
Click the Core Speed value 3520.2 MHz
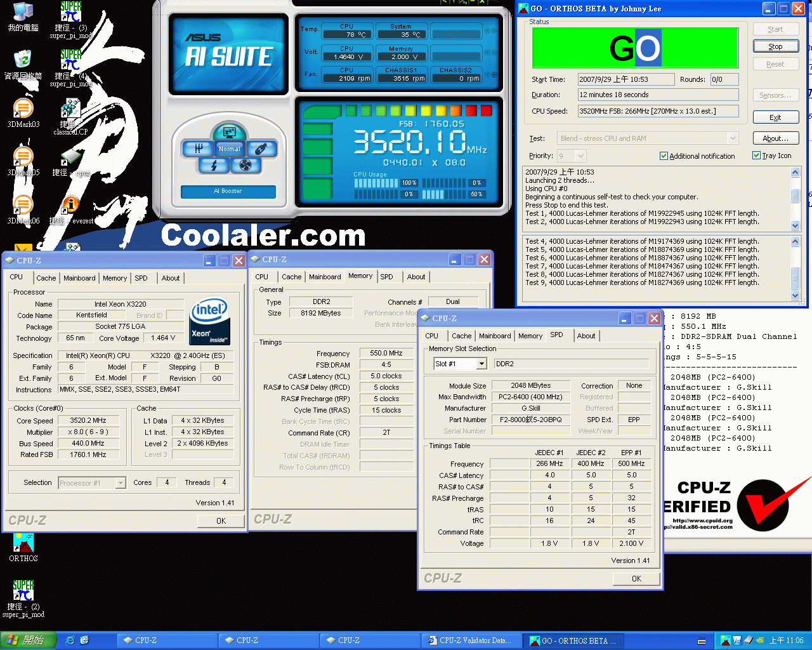[x=88, y=421]
